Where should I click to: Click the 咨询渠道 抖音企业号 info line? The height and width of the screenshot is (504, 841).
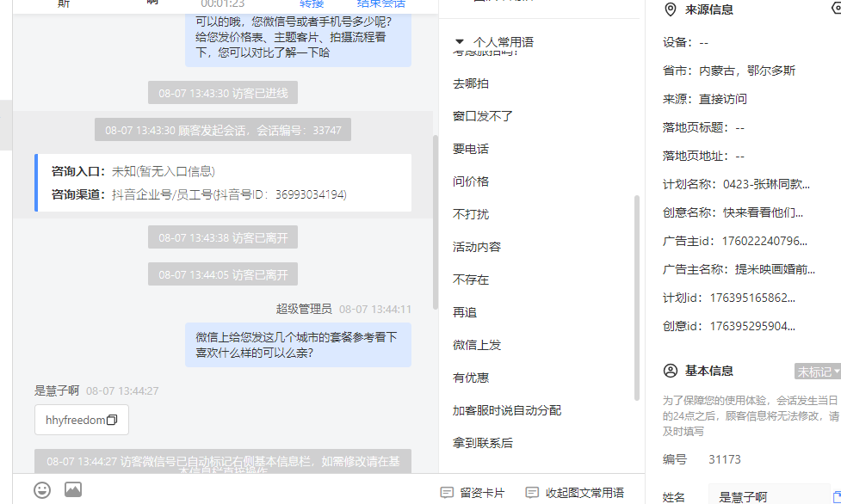(x=199, y=194)
